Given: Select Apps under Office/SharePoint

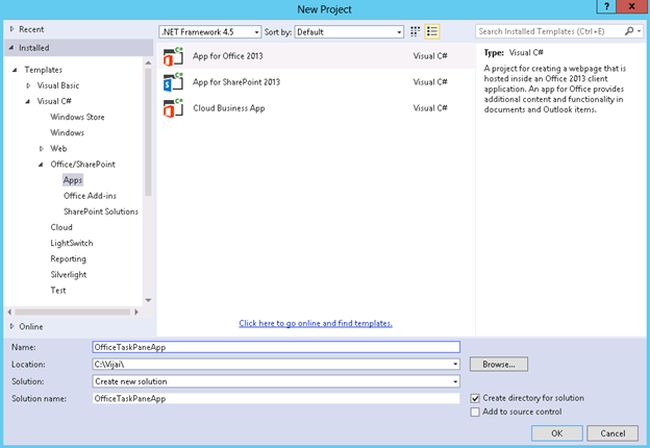Looking at the screenshot, I should coord(73,180).
